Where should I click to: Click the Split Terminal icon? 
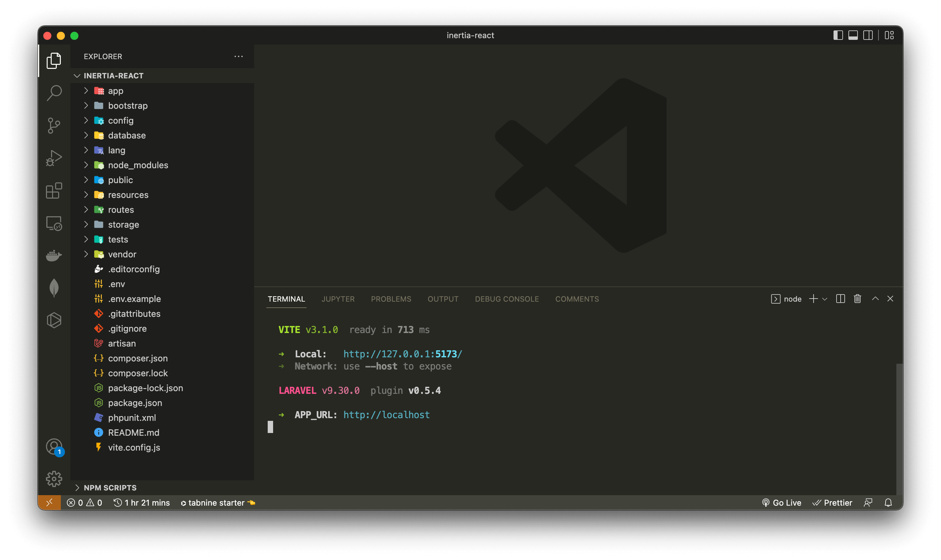(x=840, y=299)
